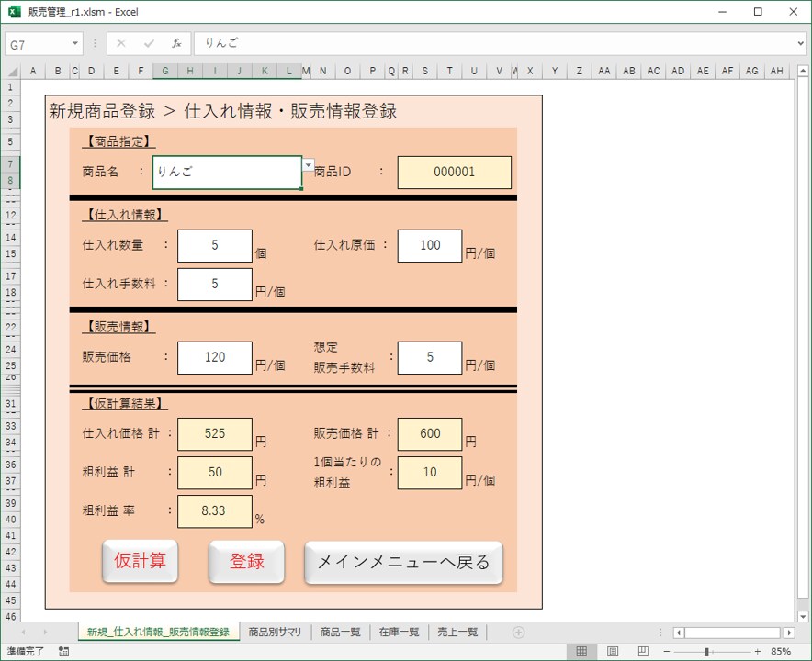Click the 販売価格 input cell with 120
812x661 pixels.
(x=215, y=357)
